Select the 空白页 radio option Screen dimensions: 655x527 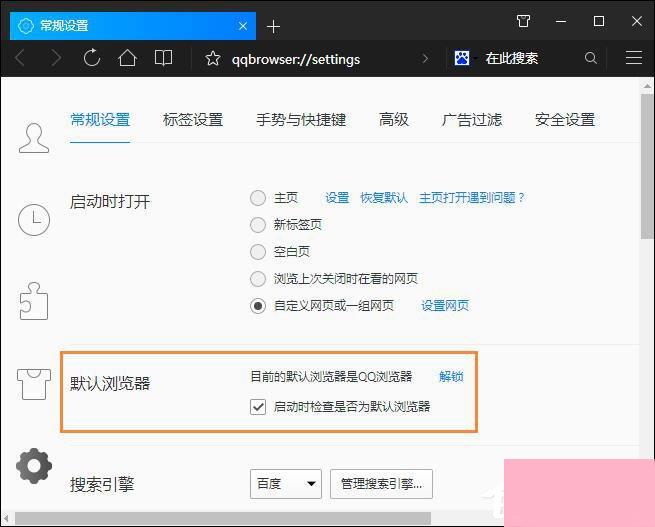258,252
